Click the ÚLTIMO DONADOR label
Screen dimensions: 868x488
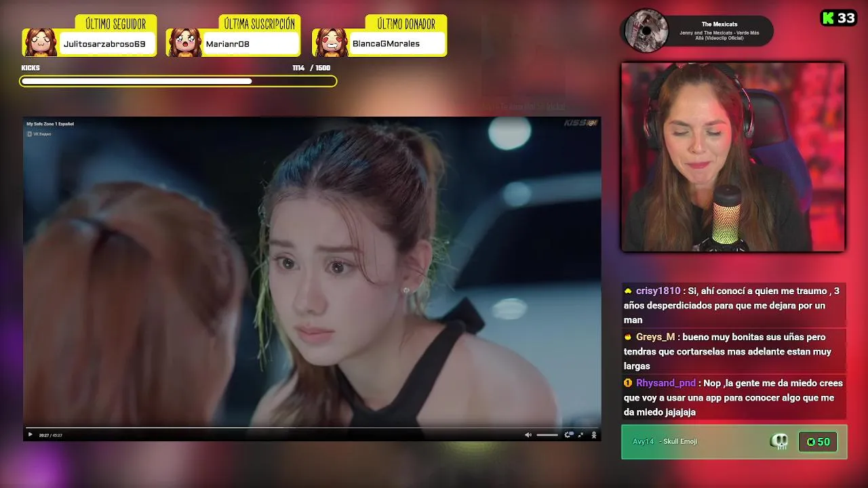click(x=406, y=24)
